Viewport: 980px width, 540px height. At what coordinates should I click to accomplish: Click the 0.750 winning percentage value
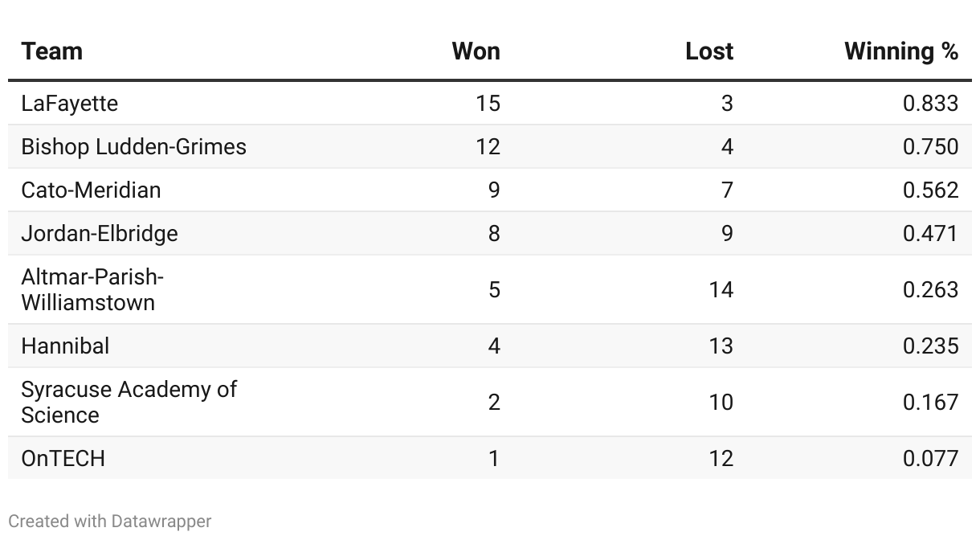click(930, 147)
